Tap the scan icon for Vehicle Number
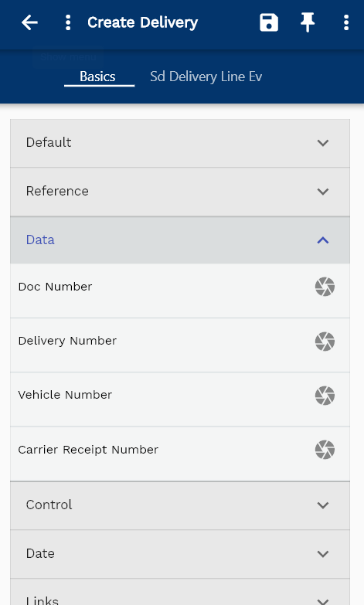The height and width of the screenshot is (605, 364). tap(325, 396)
